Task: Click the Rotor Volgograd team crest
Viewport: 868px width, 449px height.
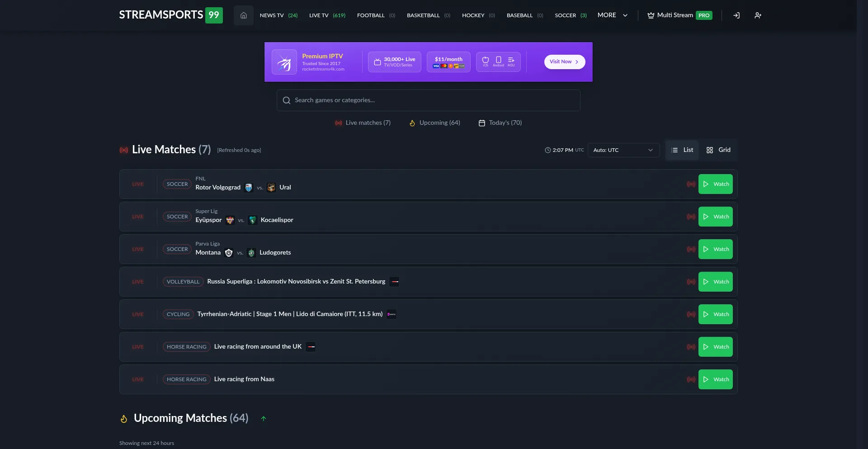Action: (249, 188)
